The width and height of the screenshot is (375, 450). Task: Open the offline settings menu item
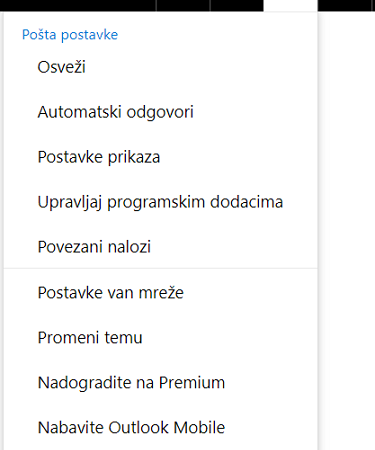(161, 293)
